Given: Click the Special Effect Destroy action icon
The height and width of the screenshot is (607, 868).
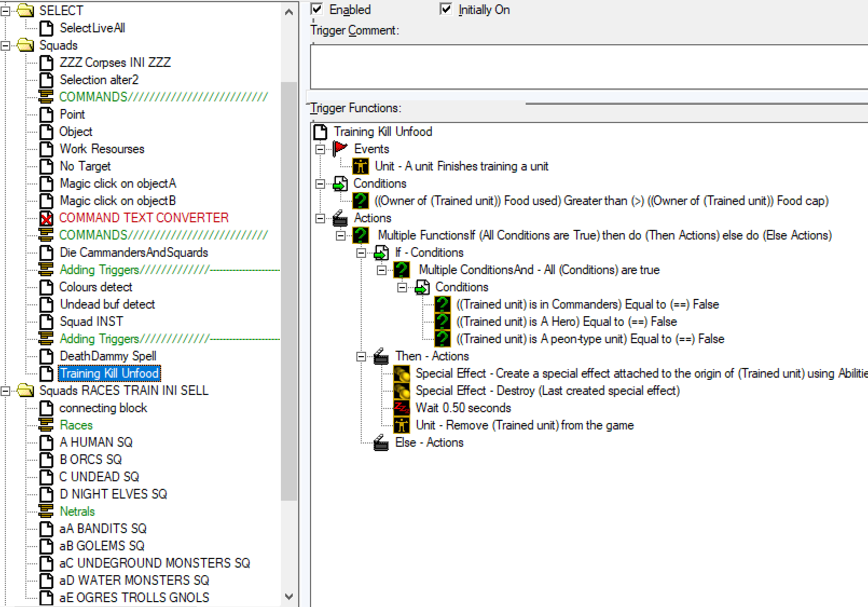Looking at the screenshot, I should coord(402,391).
